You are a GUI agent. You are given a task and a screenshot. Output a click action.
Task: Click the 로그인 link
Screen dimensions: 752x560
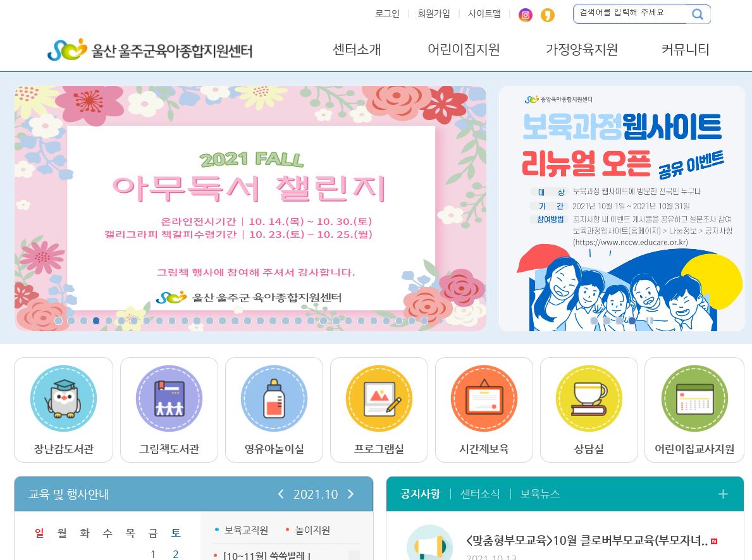click(x=387, y=14)
